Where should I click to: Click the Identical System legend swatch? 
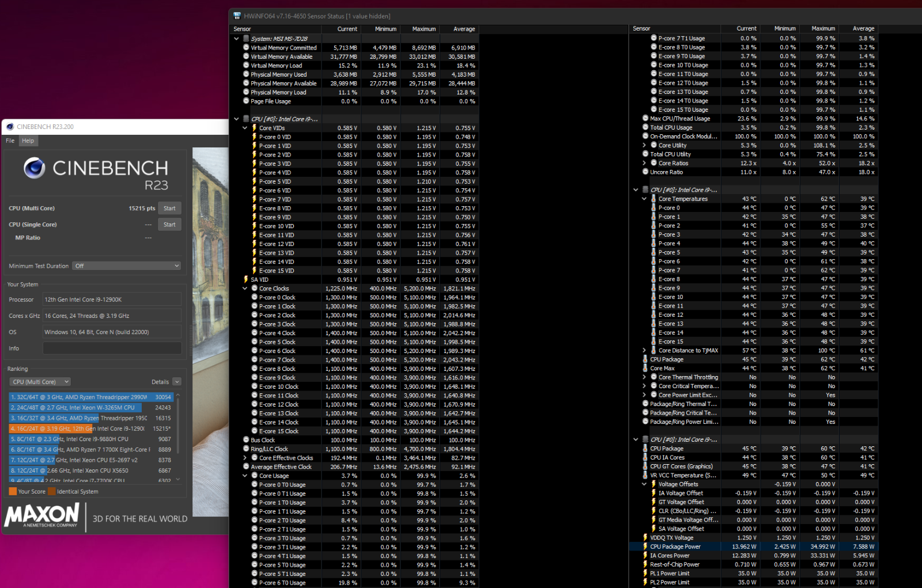coord(52,491)
